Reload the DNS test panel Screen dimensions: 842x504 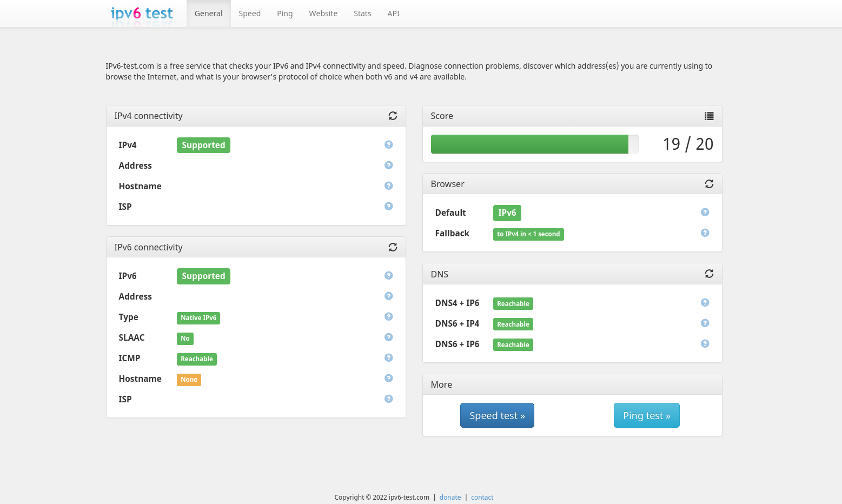709,274
